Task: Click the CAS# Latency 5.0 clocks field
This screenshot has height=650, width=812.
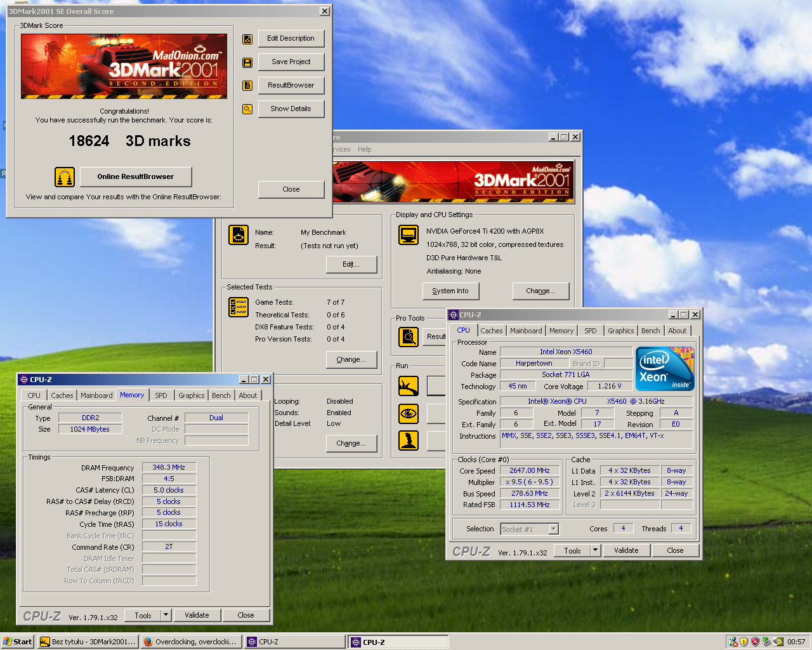Action: 169,490
